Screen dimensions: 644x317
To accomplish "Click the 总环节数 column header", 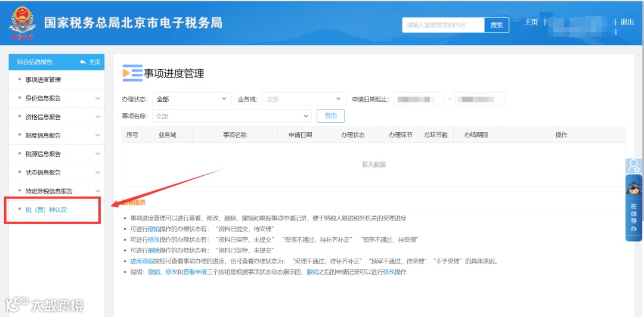I will pyautogui.click(x=436, y=135).
